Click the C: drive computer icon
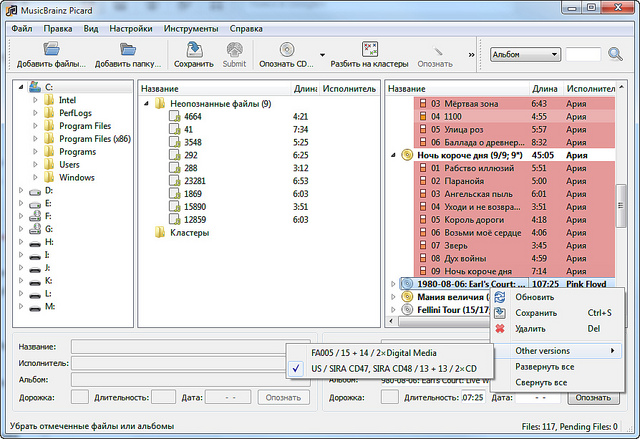Viewport: 640px width, 439px height. [35, 86]
